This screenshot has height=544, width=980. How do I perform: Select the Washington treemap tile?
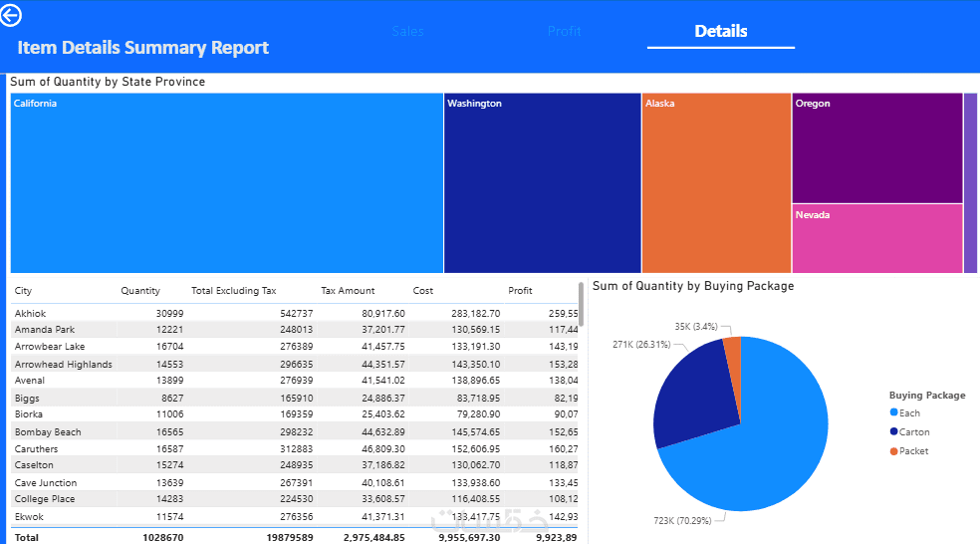(543, 183)
